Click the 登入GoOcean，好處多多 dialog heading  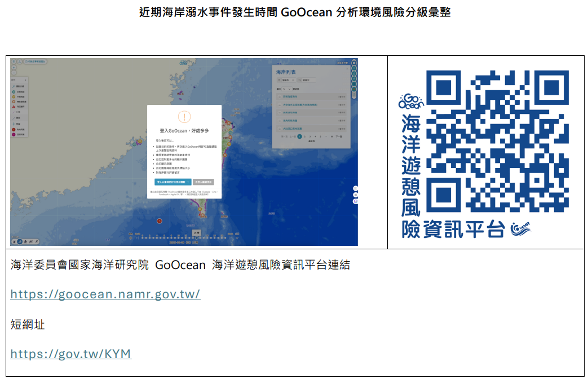(184, 131)
